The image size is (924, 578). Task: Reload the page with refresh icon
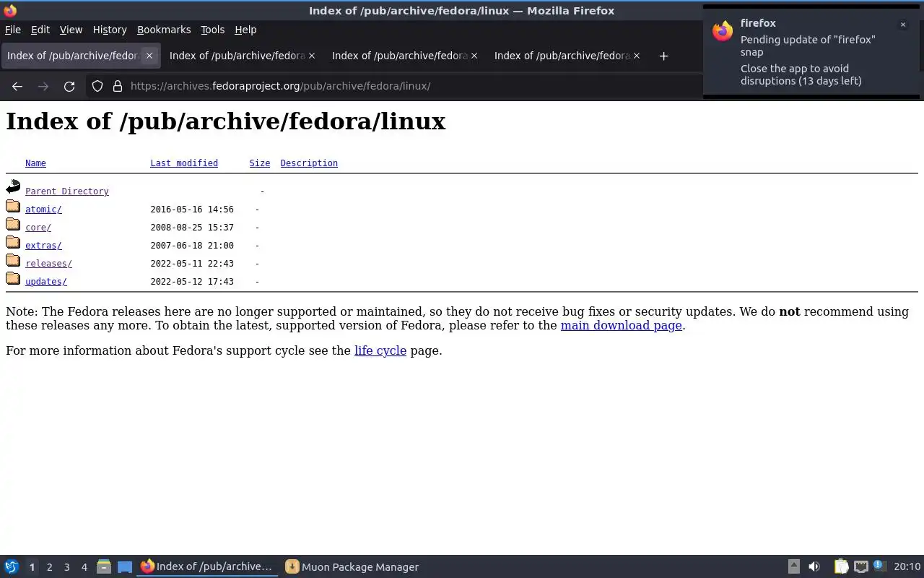[x=69, y=86]
